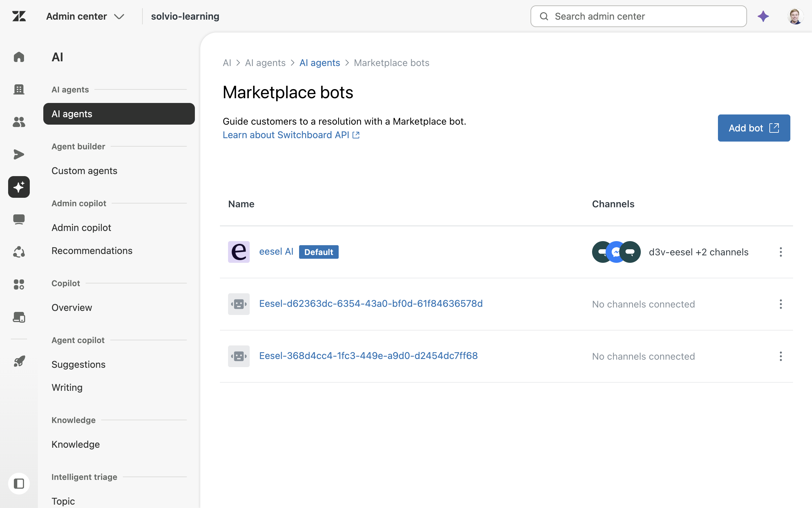Select the AI sparkle icon in rail
This screenshot has height=508, width=812.
[19, 187]
